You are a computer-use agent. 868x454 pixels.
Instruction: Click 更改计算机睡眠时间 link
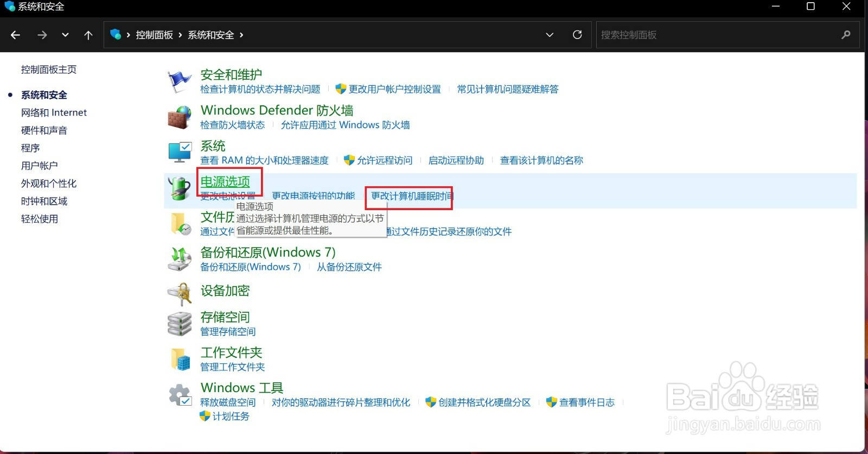click(412, 196)
